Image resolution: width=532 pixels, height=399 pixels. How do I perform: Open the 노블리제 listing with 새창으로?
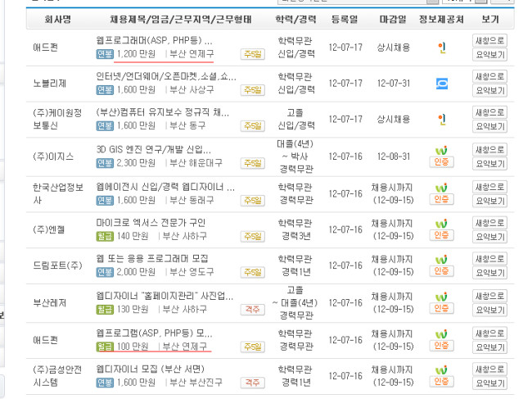[489, 77]
